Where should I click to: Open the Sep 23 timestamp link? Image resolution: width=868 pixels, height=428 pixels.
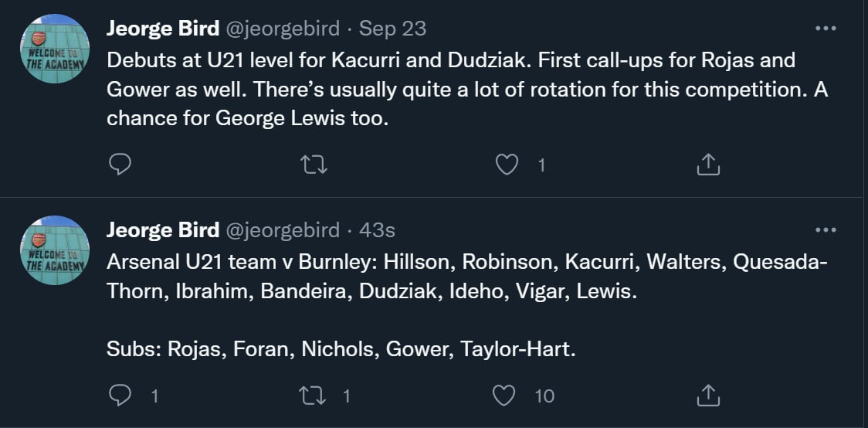click(x=393, y=29)
